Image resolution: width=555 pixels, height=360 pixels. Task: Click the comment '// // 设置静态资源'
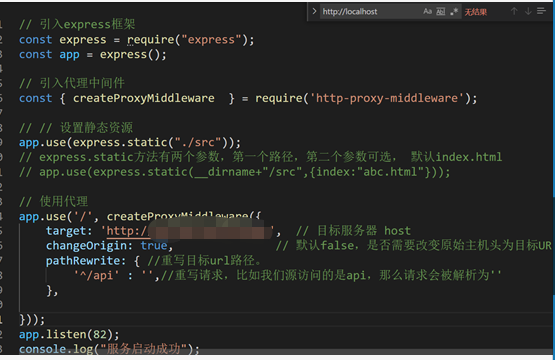click(76, 127)
